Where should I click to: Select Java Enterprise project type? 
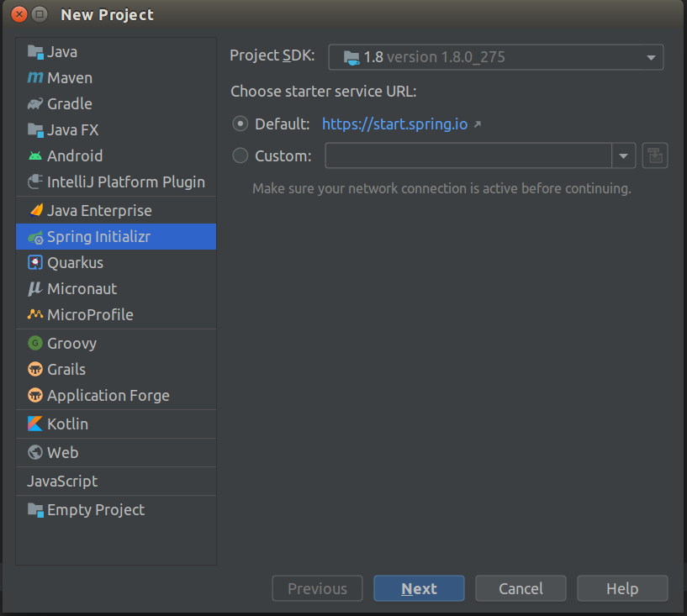[x=99, y=211]
